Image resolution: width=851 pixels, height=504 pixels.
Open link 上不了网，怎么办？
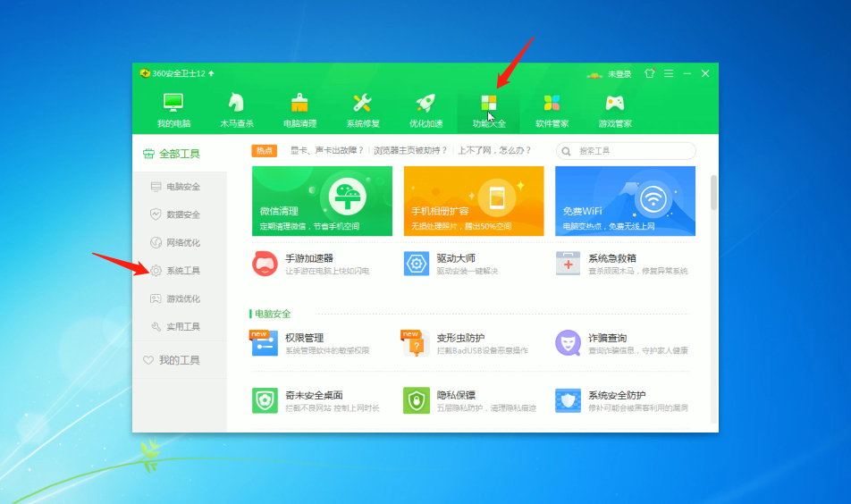(494, 150)
